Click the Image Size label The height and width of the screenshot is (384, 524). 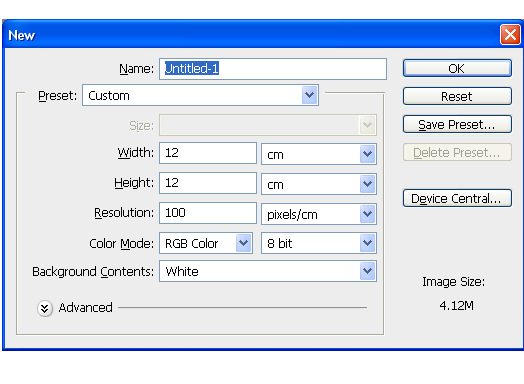pyautogui.click(x=453, y=282)
